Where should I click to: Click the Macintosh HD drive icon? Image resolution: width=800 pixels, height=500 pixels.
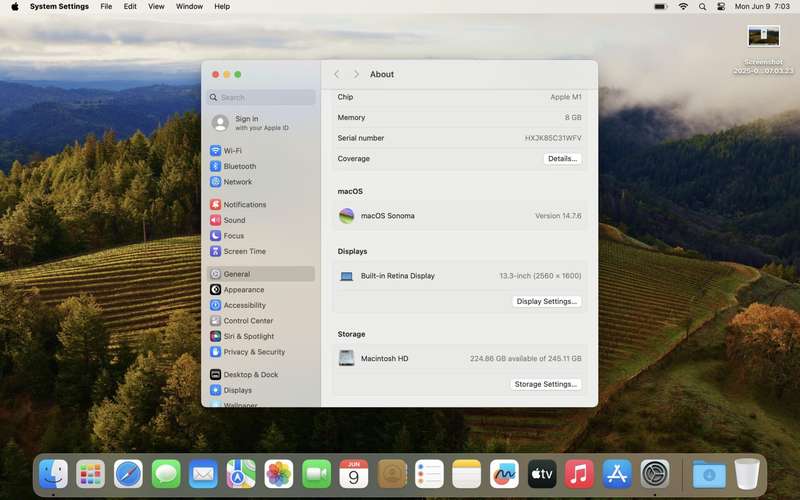click(346, 358)
